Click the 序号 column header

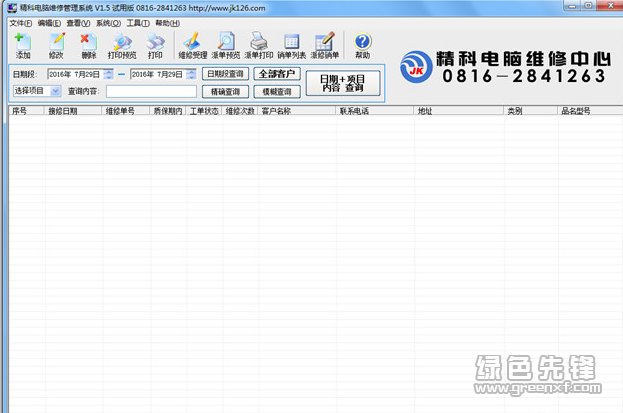click(26, 111)
